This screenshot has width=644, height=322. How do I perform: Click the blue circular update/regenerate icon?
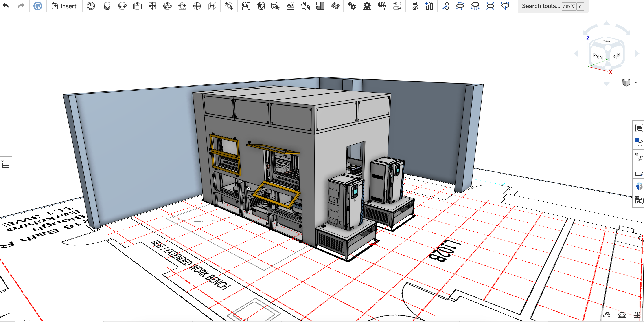(x=38, y=6)
